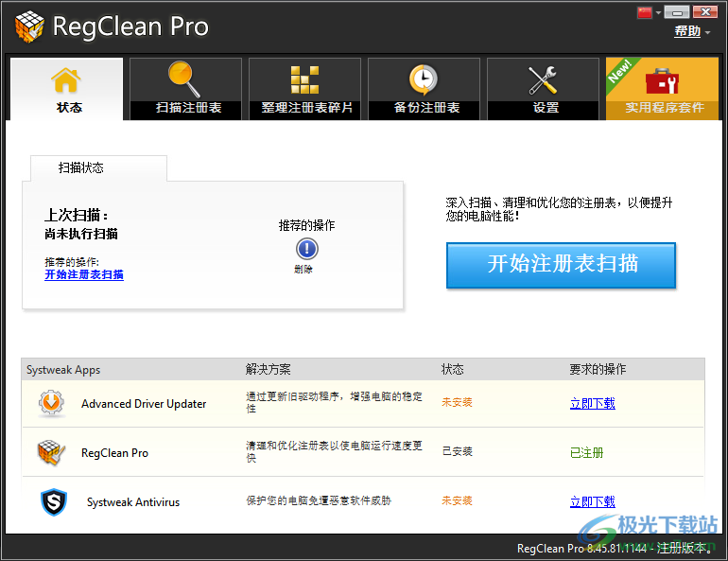
Task: Select the Advanced Driver Updater name
Action: (144, 404)
